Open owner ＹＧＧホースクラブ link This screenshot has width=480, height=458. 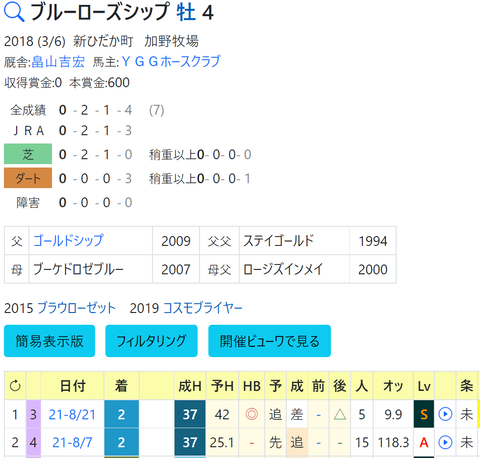171,62
